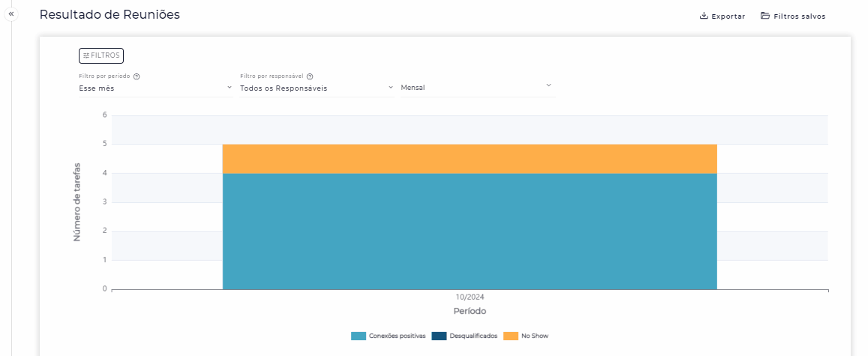Open the Todos os Responsáveis dropdown
868x356 pixels.
pos(316,88)
